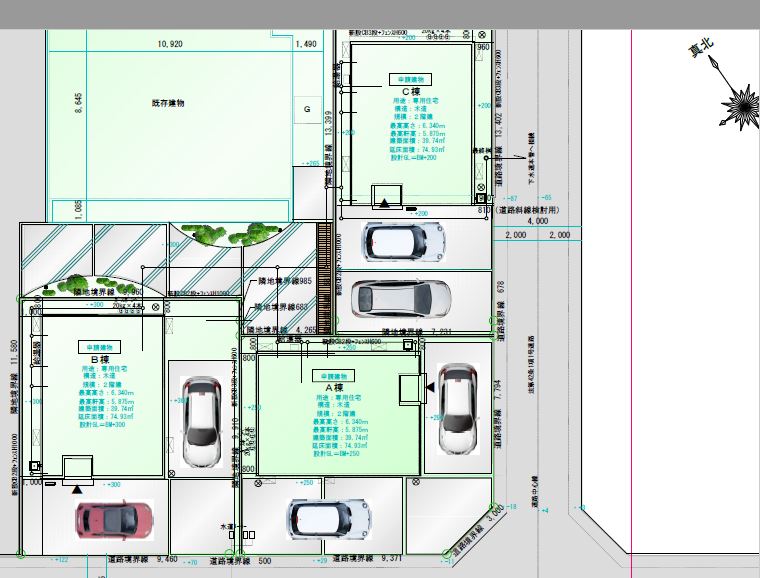Click the 道路境界線 500 label
This screenshot has width=761, height=578.
pyautogui.click(x=240, y=561)
